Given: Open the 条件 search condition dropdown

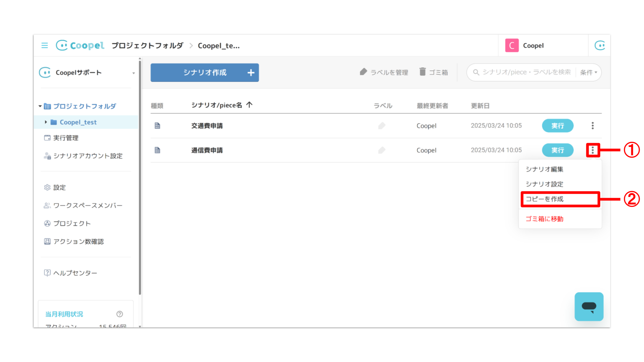Looking at the screenshot, I should coord(588,72).
